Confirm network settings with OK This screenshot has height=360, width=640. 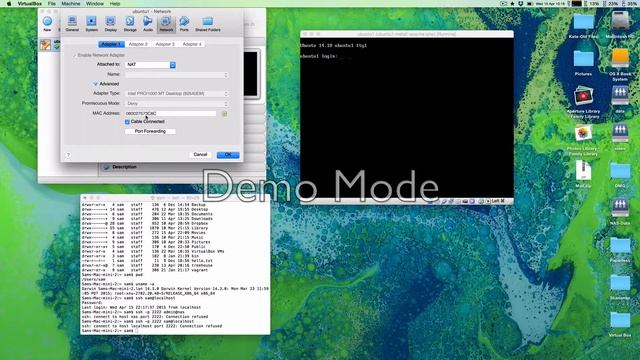click(228, 155)
